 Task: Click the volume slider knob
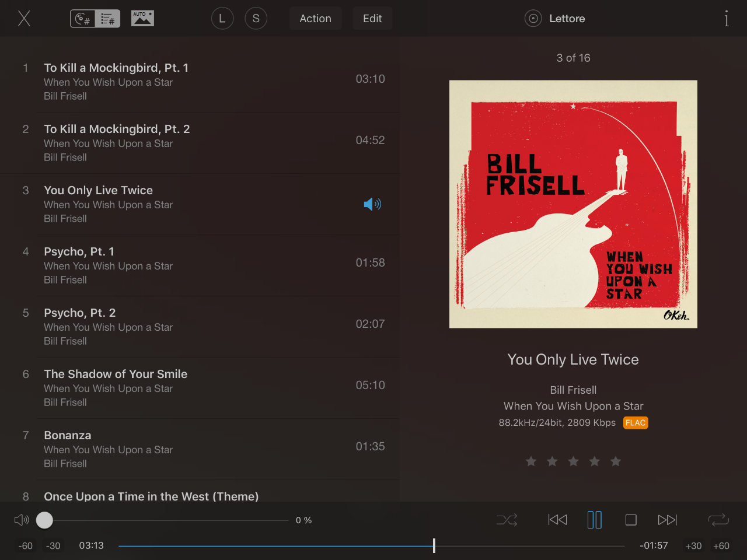[44, 520]
